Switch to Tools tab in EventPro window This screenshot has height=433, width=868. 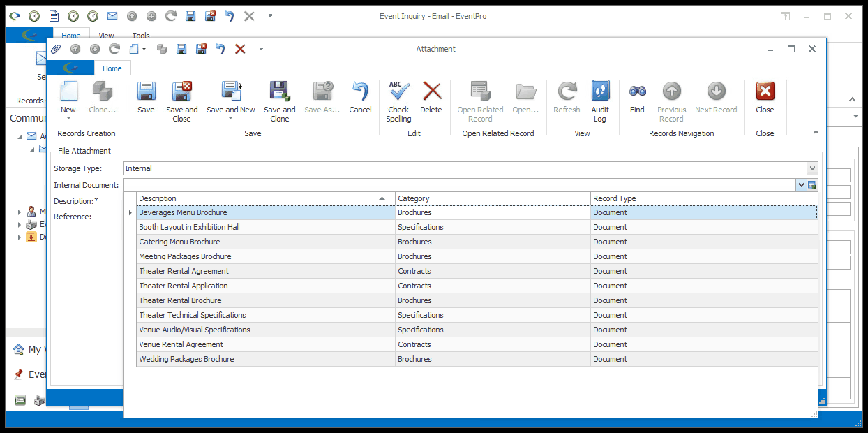pyautogui.click(x=141, y=35)
